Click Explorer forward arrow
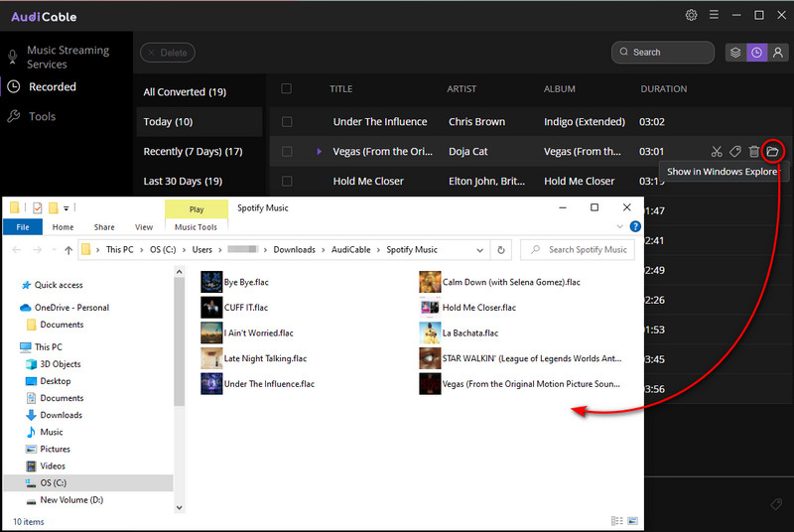Image resolution: width=794 pixels, height=532 pixels. click(37, 250)
